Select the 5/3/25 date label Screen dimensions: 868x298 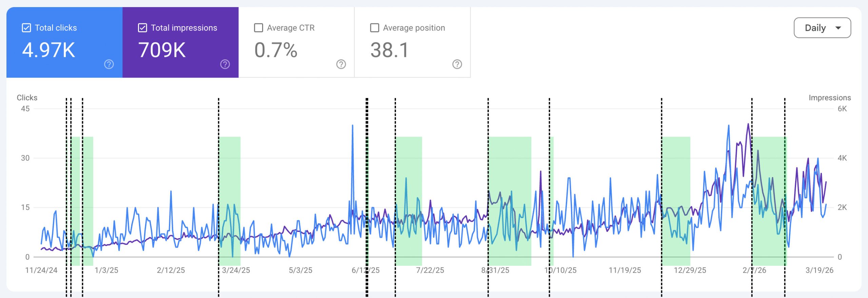pyautogui.click(x=300, y=270)
